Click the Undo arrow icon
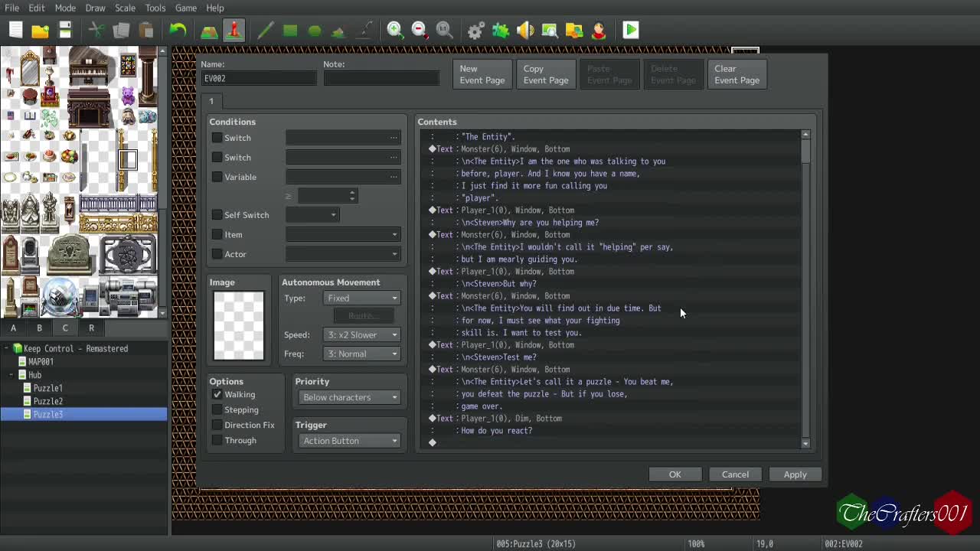Screen dimensions: 980x551 point(178,30)
